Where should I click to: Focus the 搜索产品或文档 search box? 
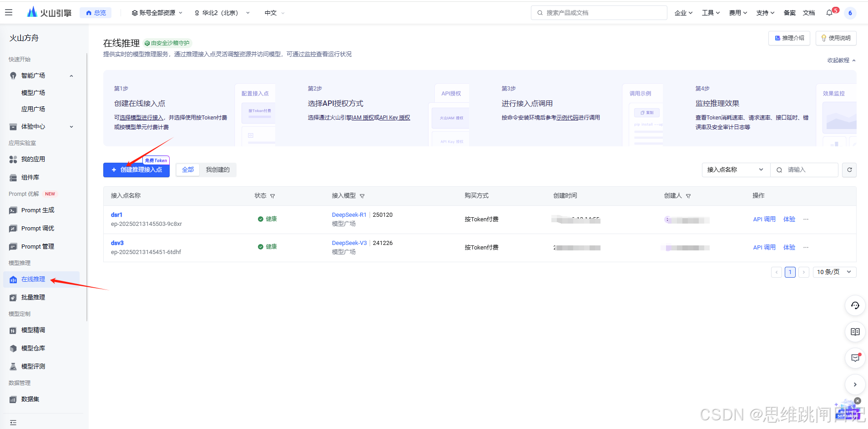pos(599,13)
